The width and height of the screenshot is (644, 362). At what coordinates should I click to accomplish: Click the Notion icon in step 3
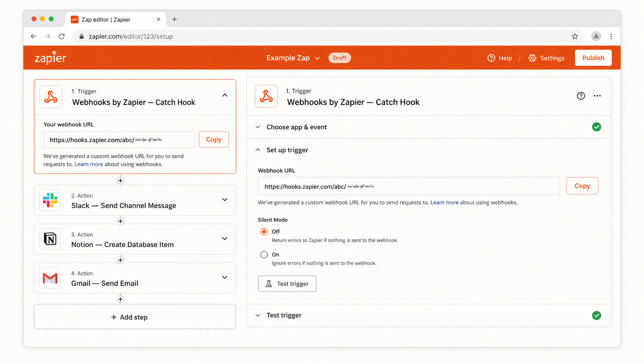click(x=50, y=239)
